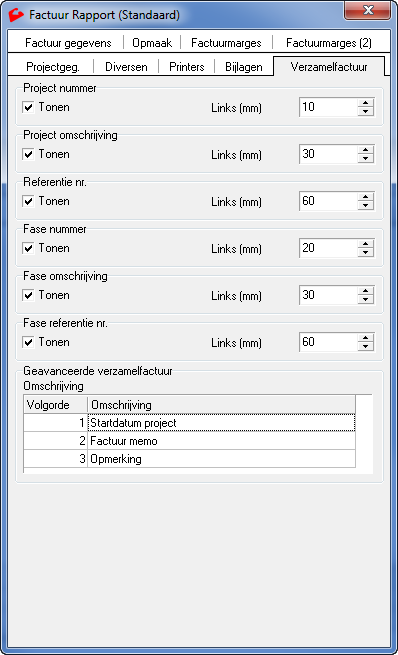This screenshot has width=398, height=655.
Task: Increase Fase omschrijving Links value with up arrow
Action: (x=365, y=291)
